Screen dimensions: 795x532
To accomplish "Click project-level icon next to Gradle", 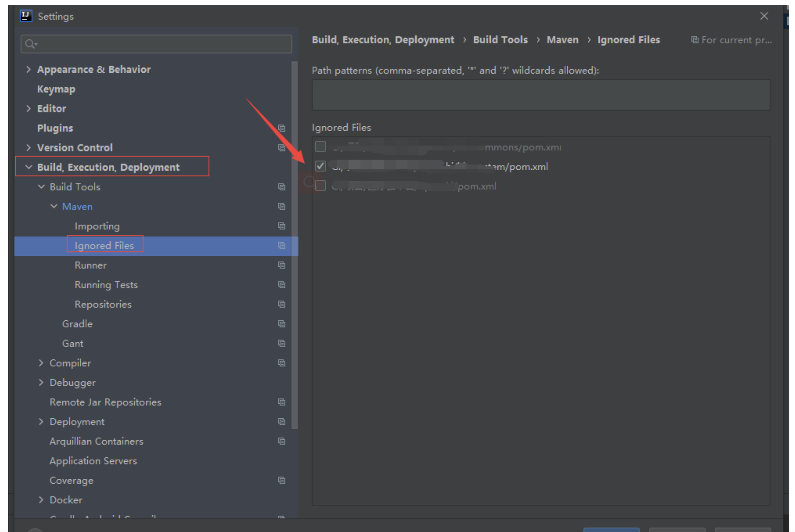I will pyautogui.click(x=281, y=324).
